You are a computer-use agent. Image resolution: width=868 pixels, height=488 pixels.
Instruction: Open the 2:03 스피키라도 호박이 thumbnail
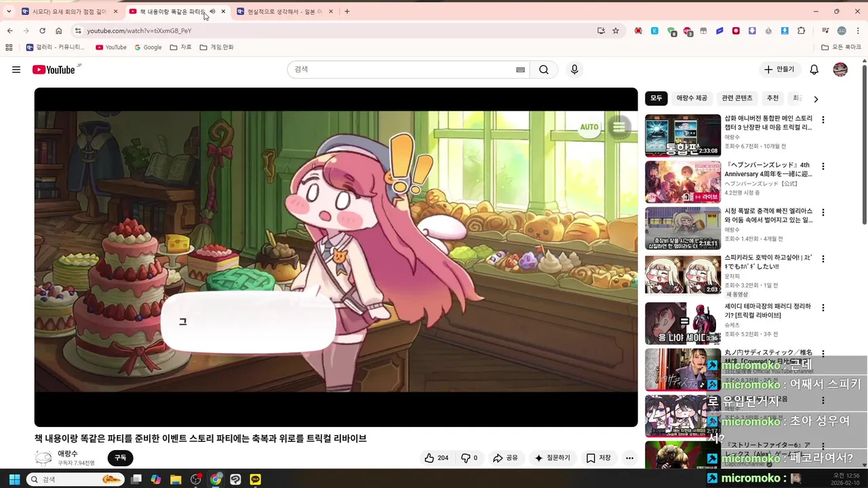point(683,274)
